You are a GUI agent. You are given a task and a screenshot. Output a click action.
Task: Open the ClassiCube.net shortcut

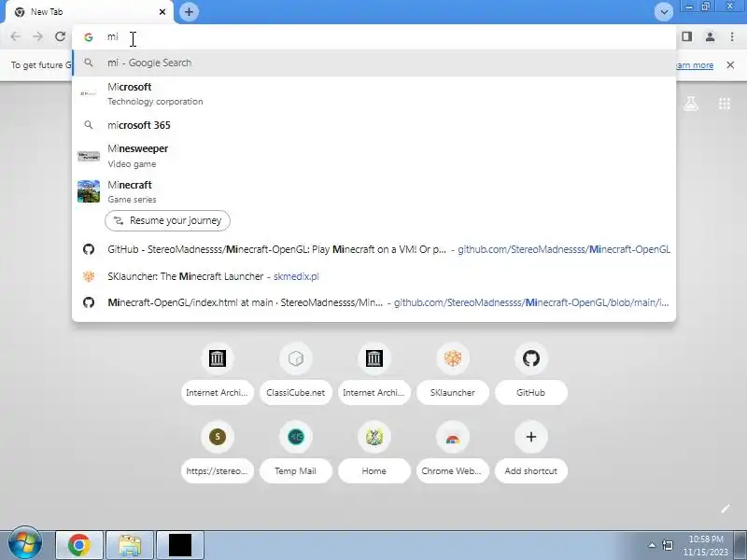pos(296,374)
